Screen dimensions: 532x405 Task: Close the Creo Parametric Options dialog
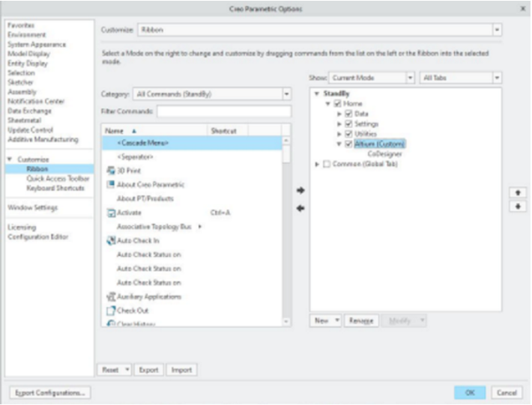point(523,8)
